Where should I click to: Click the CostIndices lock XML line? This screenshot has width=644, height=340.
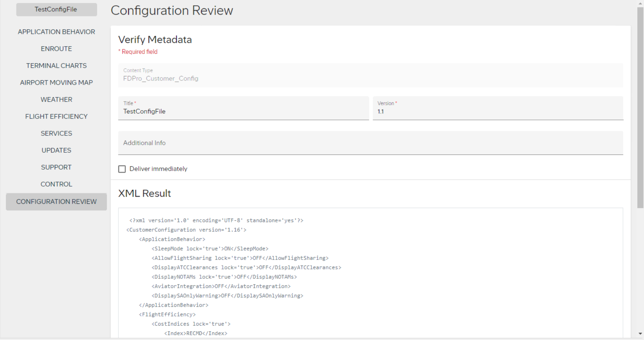click(191, 324)
